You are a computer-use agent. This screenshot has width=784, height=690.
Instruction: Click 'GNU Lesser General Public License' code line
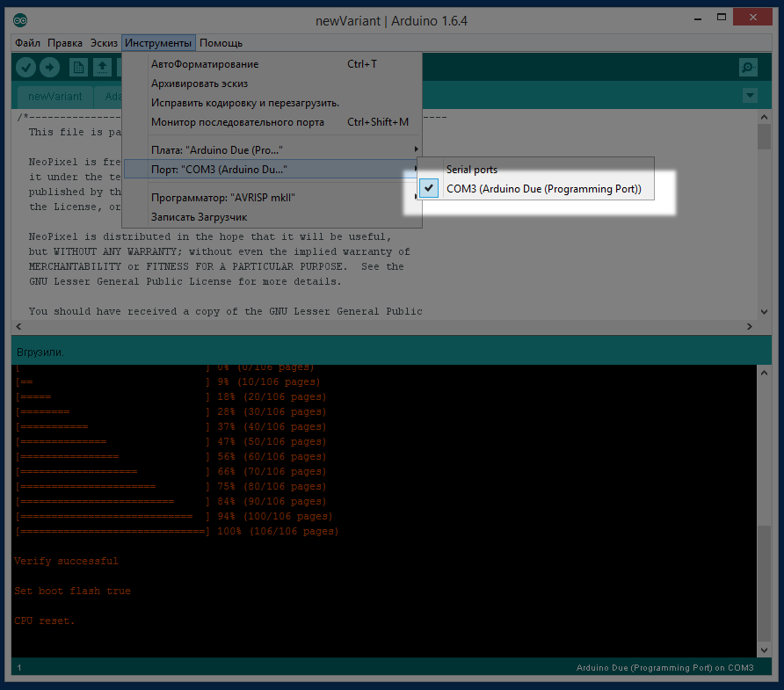tap(185, 281)
